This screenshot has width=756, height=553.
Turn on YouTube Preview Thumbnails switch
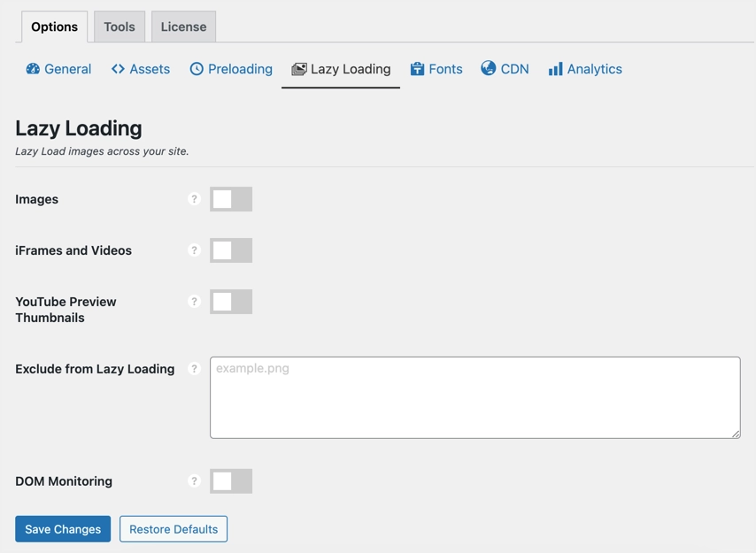tap(231, 302)
